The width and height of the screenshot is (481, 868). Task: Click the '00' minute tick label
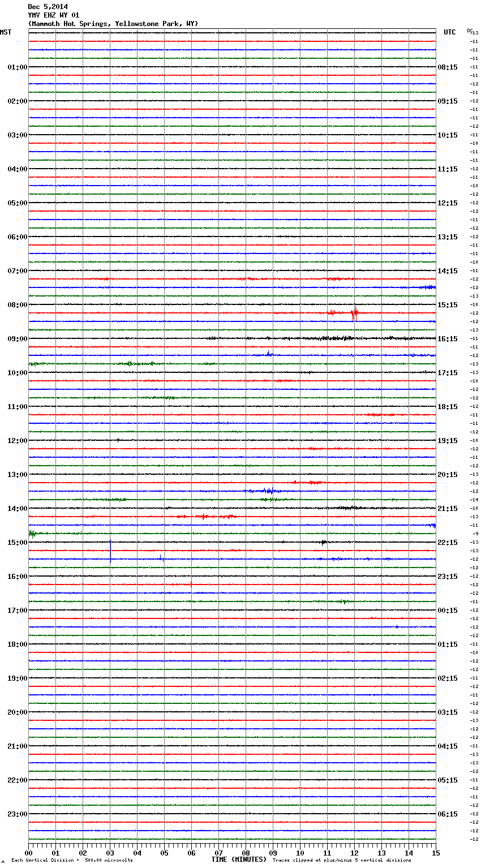(x=29, y=853)
